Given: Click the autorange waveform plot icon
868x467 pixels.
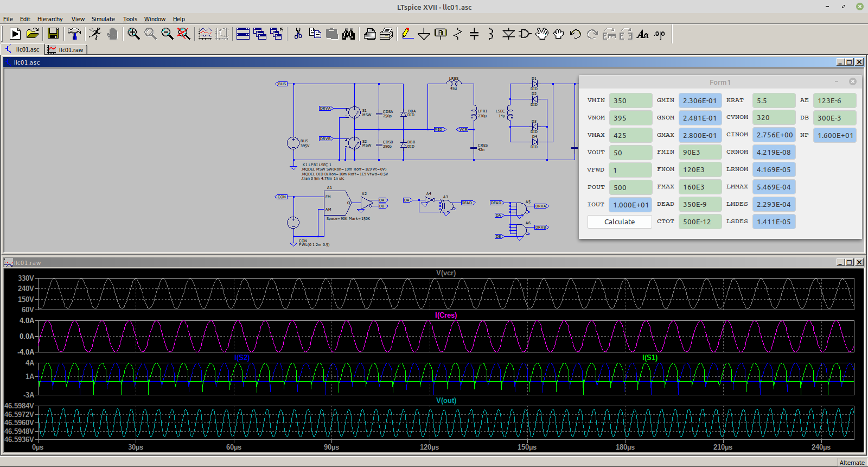Looking at the screenshot, I should coord(205,34).
